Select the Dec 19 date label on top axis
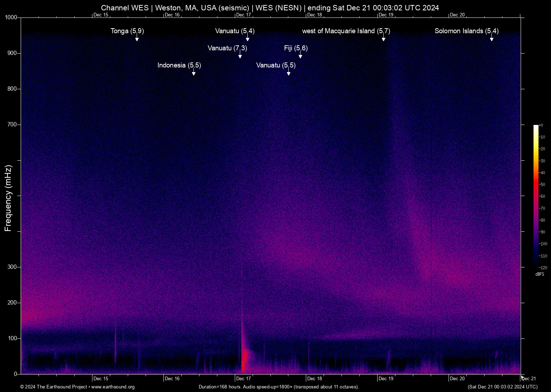Image resolution: width=551 pixels, height=392 pixels. click(x=386, y=15)
